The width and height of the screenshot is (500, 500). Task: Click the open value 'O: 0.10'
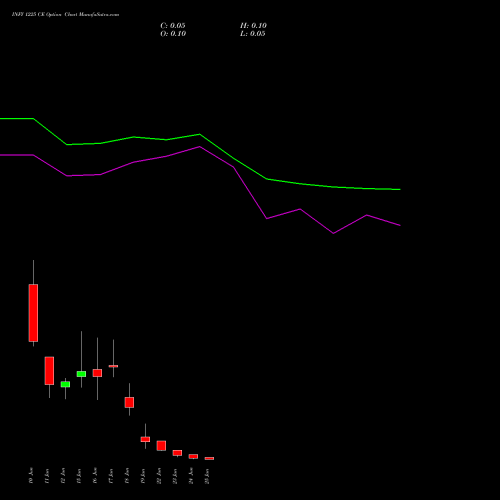tap(173, 34)
